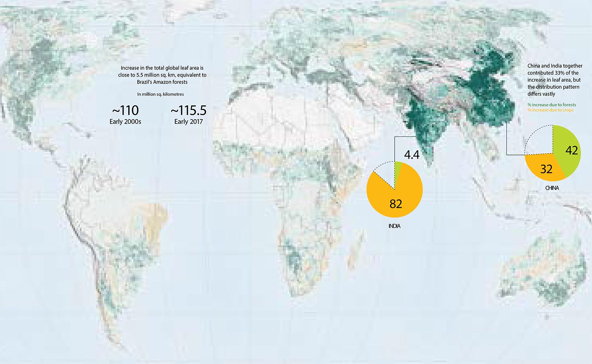Screen dimensions: 592x364
Task: Click the CHINA label below the pie chart
Action: tap(552, 188)
